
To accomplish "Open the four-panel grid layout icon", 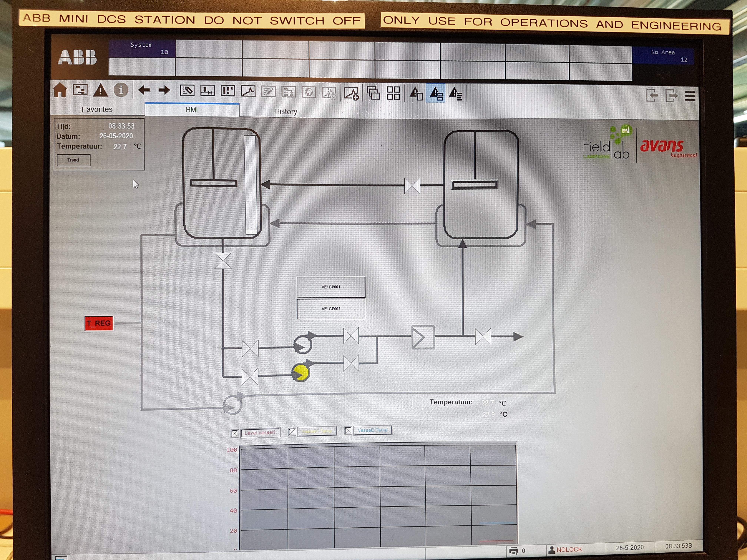I will 393,93.
